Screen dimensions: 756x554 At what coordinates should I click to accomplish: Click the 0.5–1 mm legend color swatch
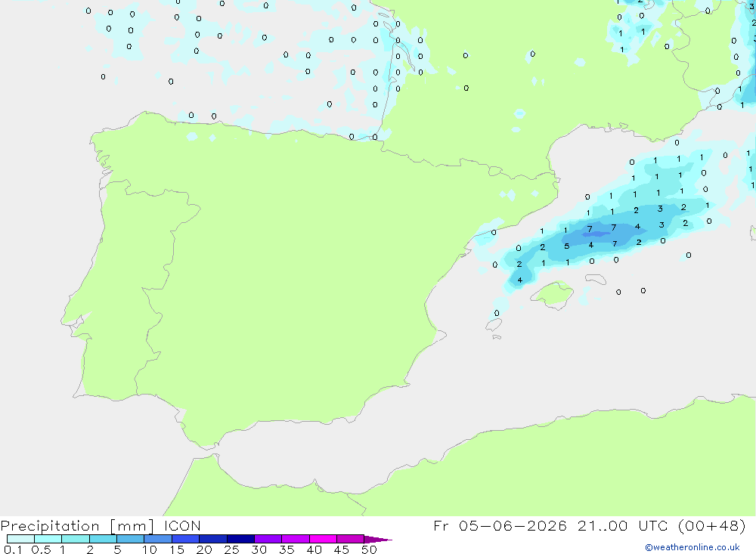[48, 539]
